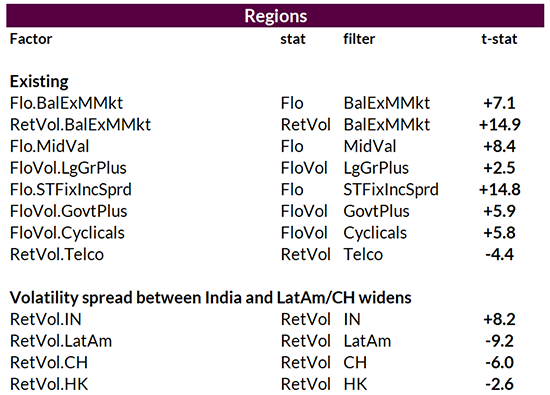550x395 pixels.
Task: Click the Existing section heading
Action: pyautogui.click(x=39, y=82)
